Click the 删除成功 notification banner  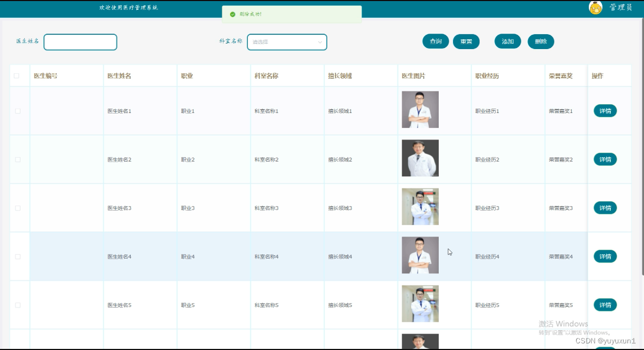291,14
